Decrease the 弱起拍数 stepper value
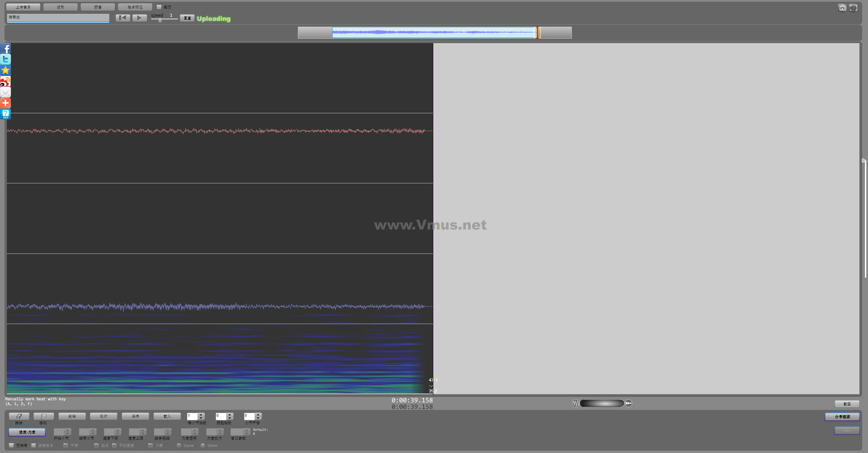Screen dimensions: 868x453 [x=230, y=418]
